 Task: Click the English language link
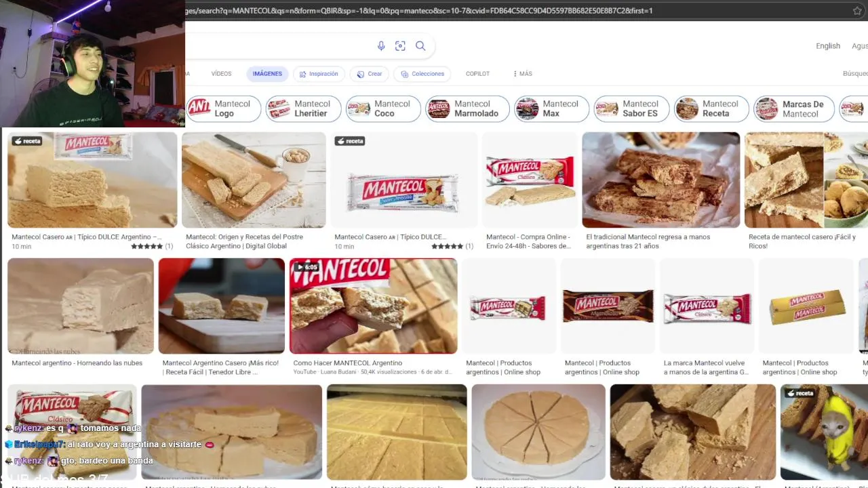click(828, 46)
